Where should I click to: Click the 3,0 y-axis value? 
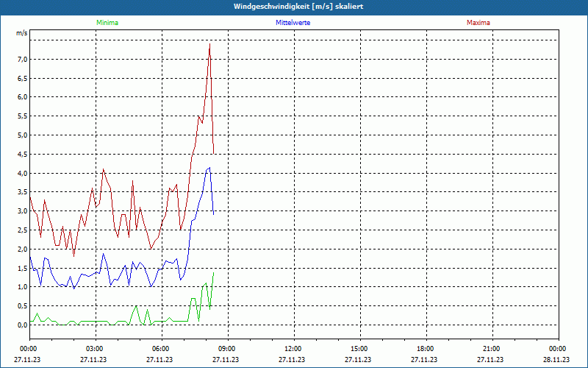coord(22,211)
